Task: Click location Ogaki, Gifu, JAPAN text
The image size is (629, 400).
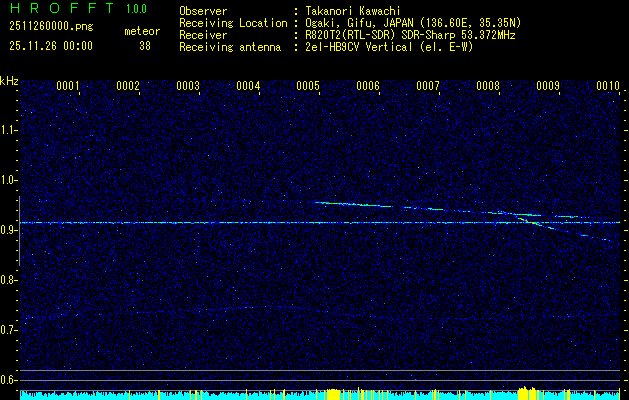Action: [x=413, y=23]
